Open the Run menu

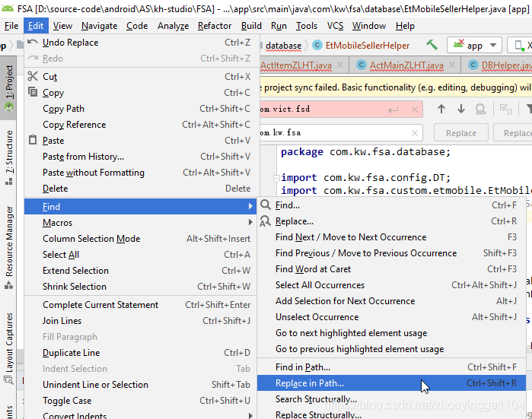pyautogui.click(x=279, y=26)
